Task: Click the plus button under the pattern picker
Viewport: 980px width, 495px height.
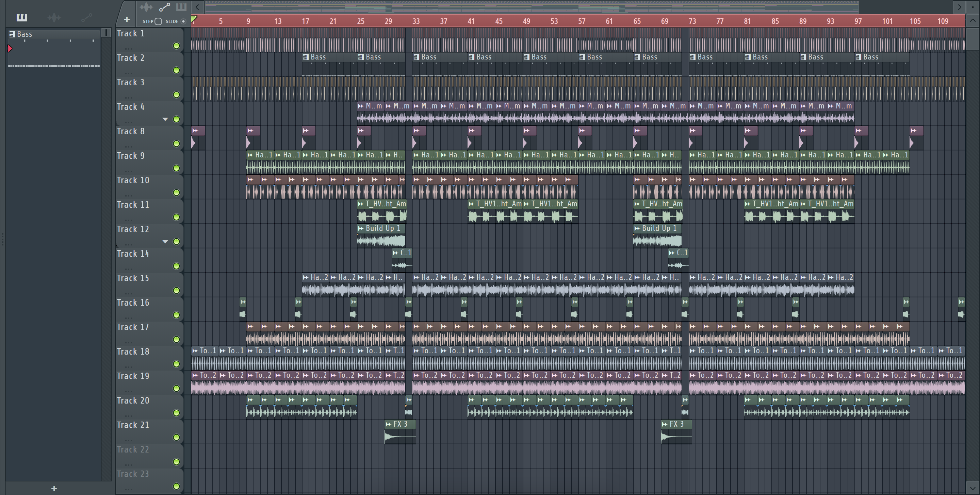Action: pos(54,488)
